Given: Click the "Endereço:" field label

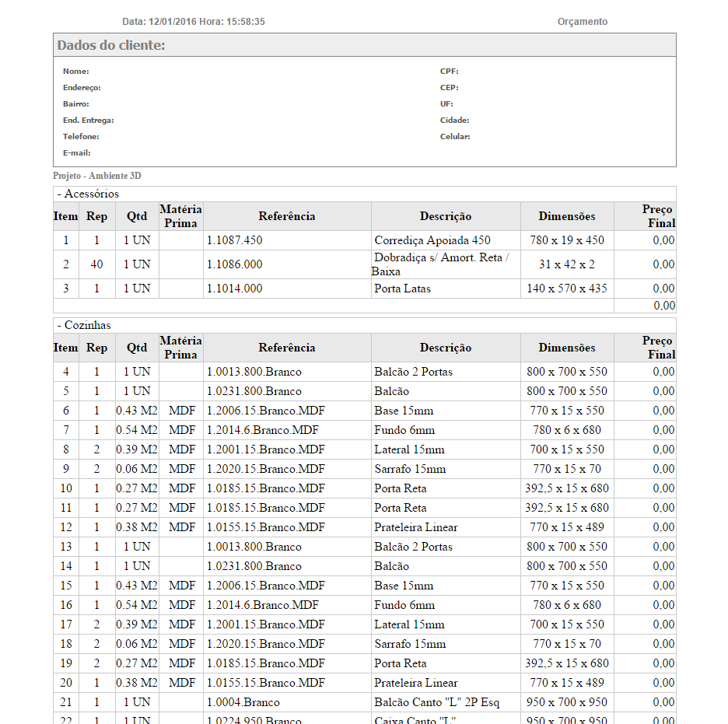Looking at the screenshot, I should pos(82,88).
